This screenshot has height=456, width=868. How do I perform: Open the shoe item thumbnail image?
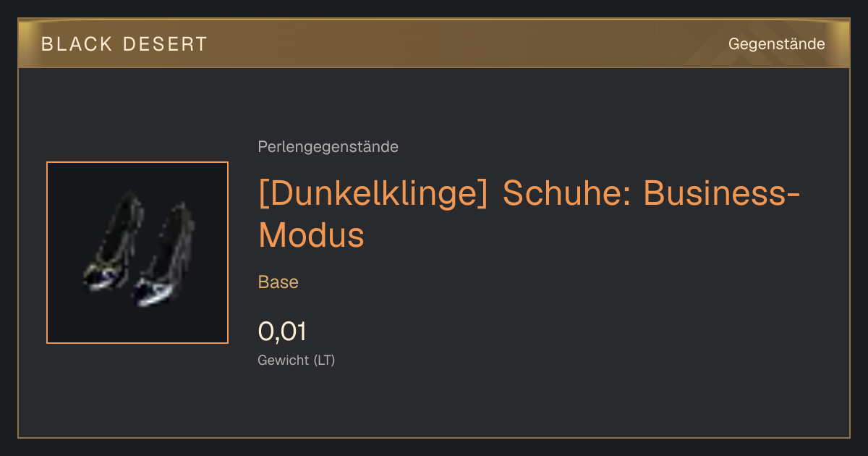(137, 253)
